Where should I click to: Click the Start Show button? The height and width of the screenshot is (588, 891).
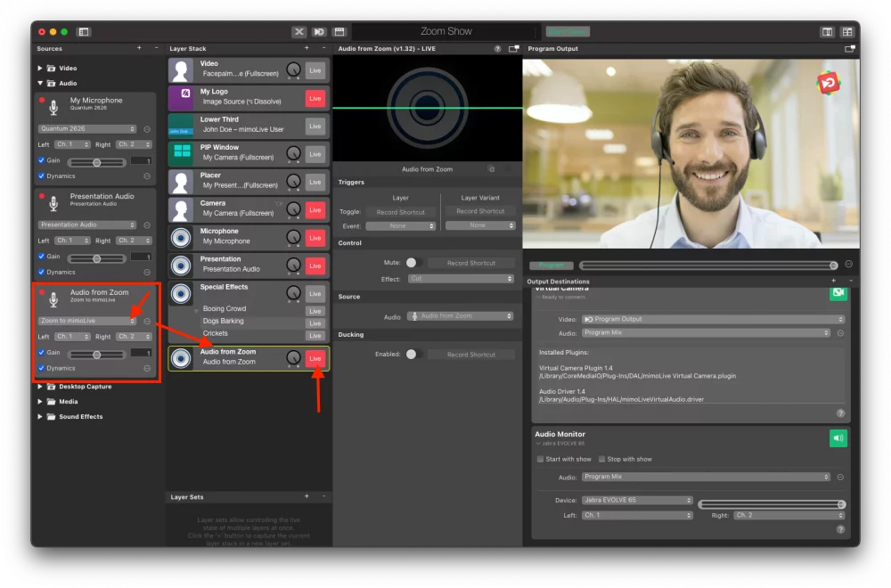[x=568, y=32]
